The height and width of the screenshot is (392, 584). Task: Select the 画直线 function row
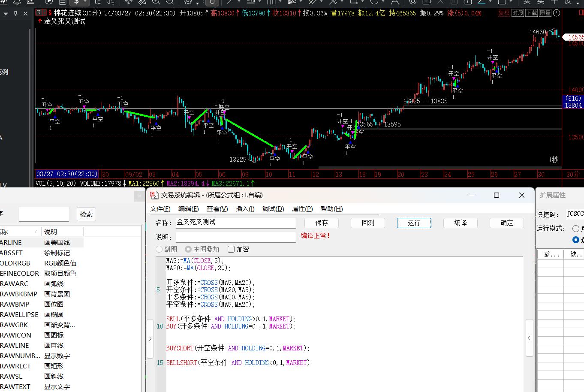click(42, 346)
